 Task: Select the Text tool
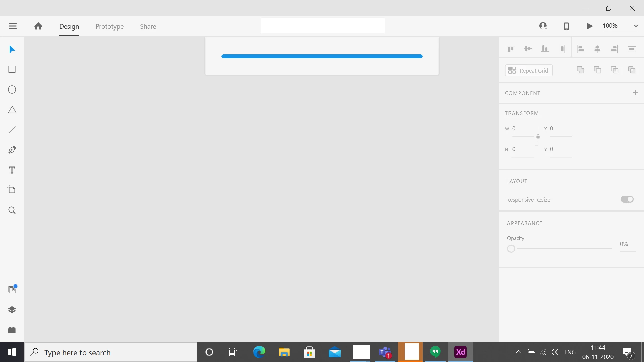12,170
